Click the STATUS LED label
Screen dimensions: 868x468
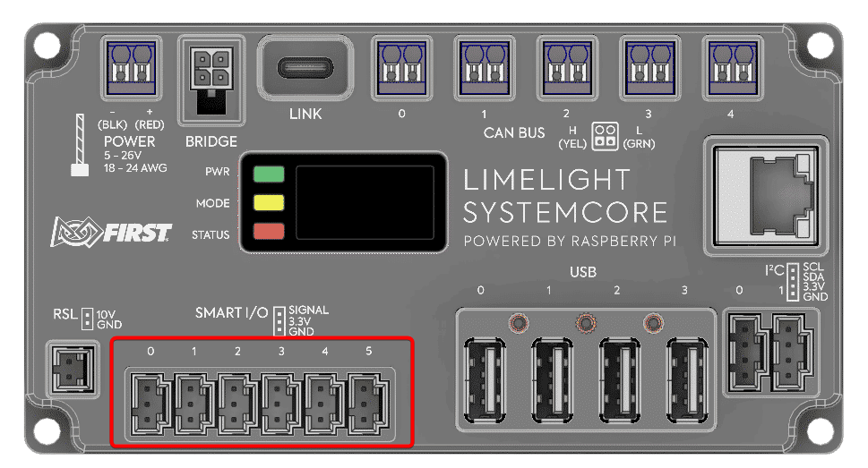pos(211,235)
